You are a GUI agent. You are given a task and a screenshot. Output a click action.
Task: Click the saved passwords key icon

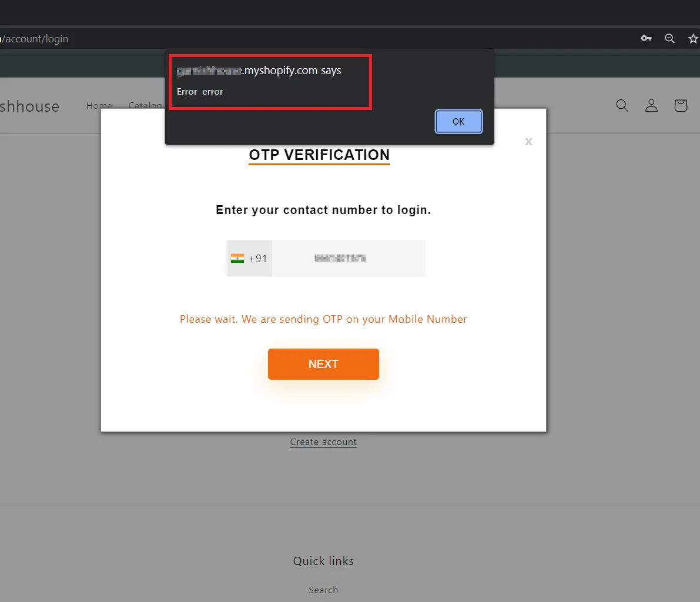click(646, 39)
